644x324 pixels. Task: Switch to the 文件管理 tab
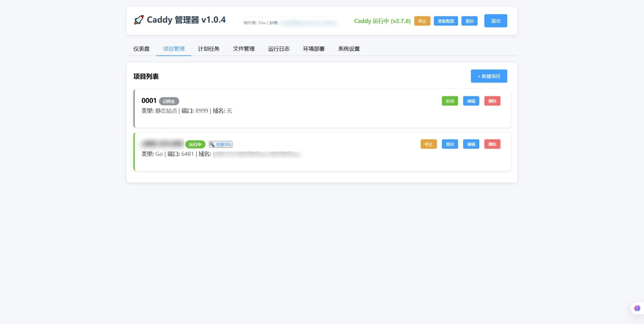(243, 49)
